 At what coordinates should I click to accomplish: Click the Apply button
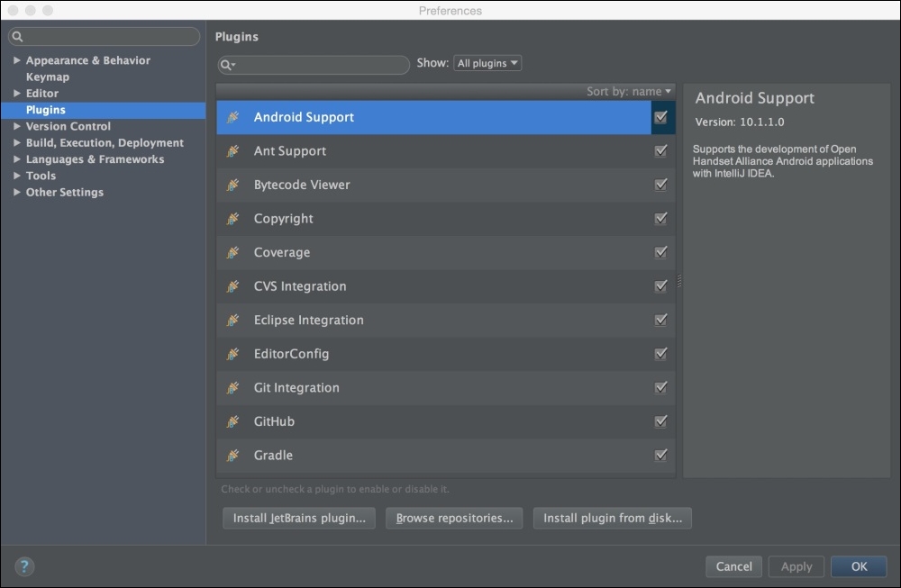click(x=796, y=566)
